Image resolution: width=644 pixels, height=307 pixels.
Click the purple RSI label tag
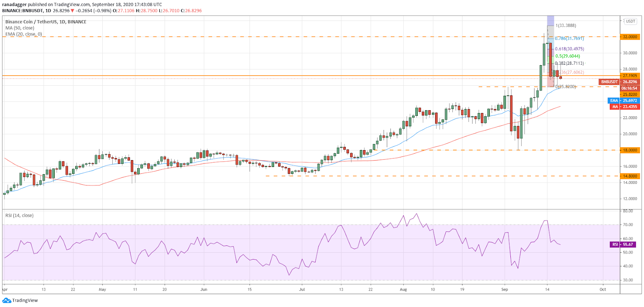point(615,244)
